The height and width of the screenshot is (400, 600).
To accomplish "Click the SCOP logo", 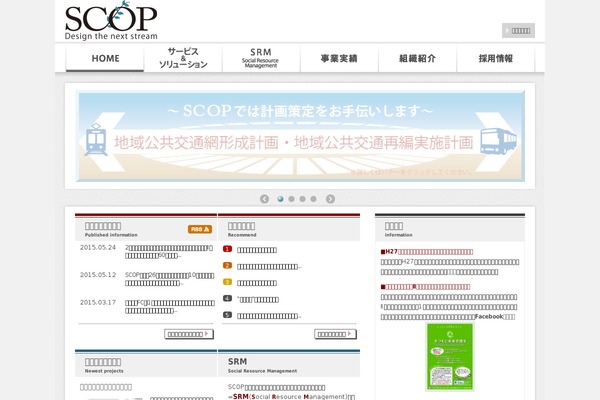I will click(111, 21).
